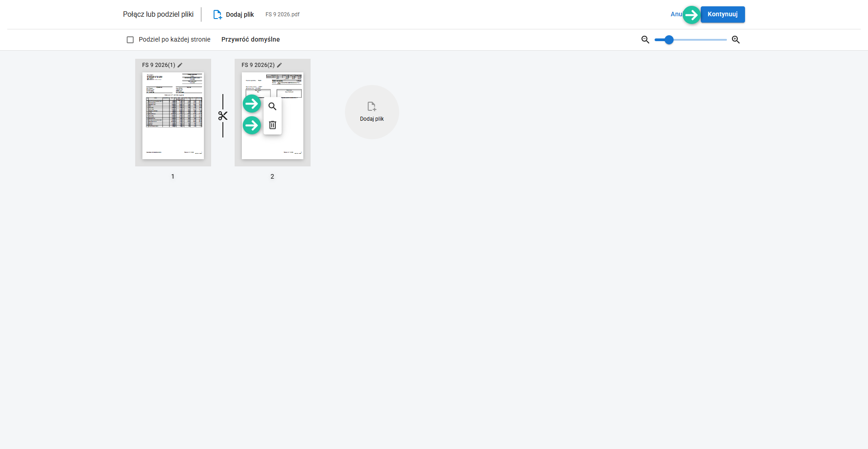The height and width of the screenshot is (449, 868).
Task: Click the 'FS 9 2026(1)' title text
Action: (x=158, y=65)
